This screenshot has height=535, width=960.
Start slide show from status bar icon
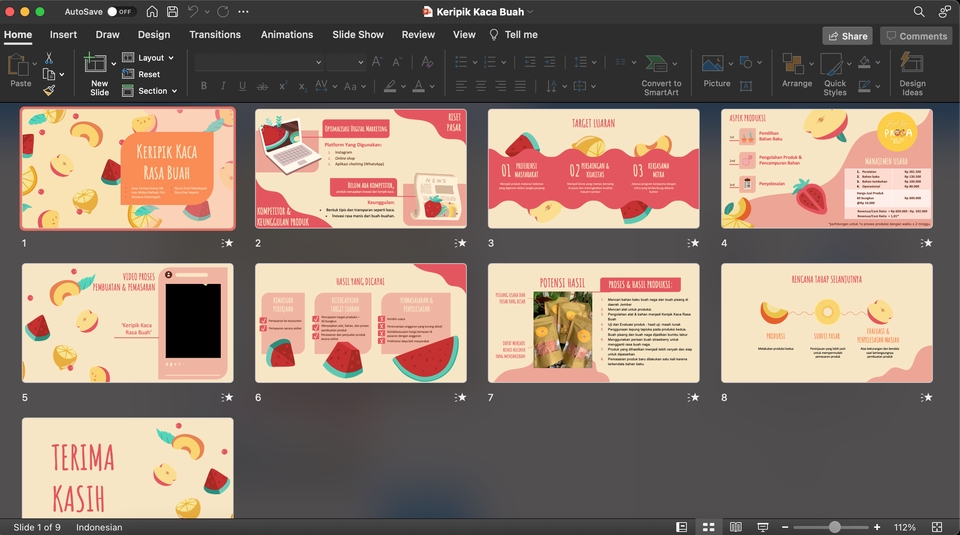point(763,527)
